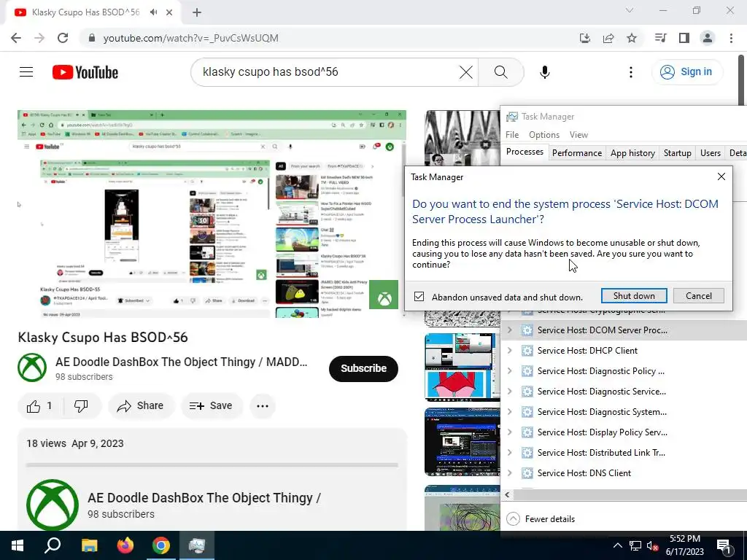
Task: Save the video to a playlist
Action: click(x=211, y=406)
